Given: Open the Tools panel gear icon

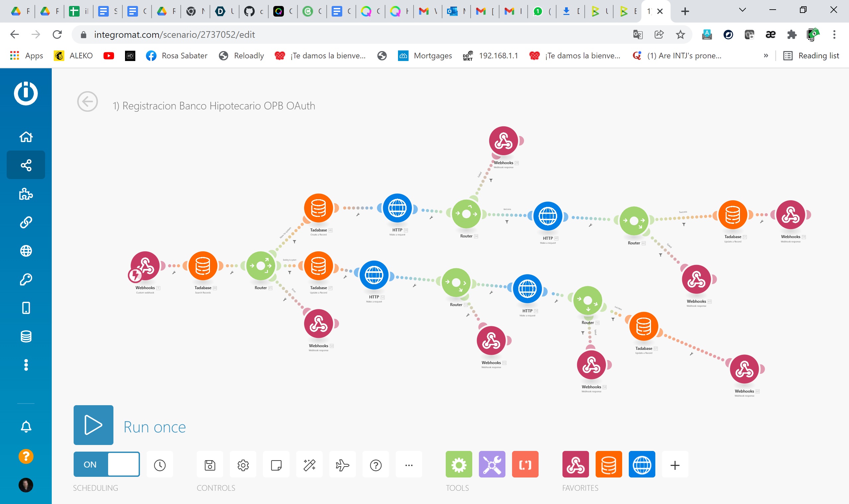Looking at the screenshot, I should point(458,464).
